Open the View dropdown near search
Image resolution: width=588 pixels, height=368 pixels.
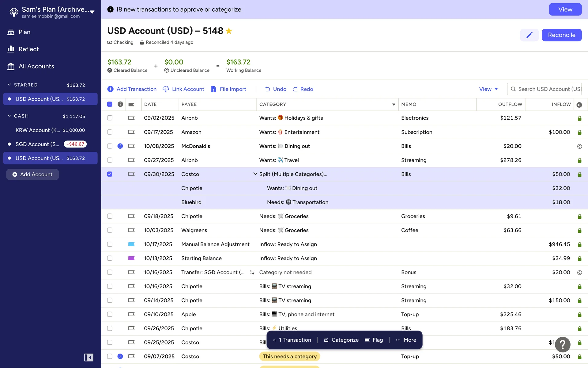488,89
